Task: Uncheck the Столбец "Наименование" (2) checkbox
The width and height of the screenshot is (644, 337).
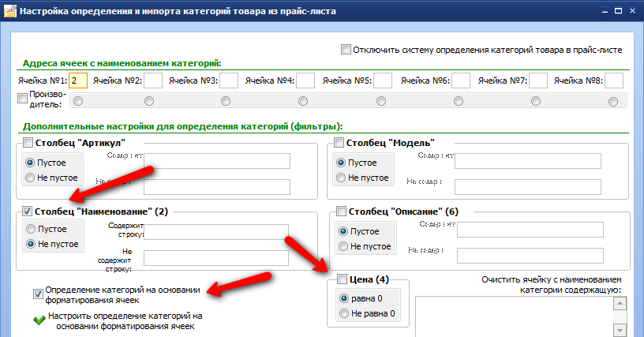Action: pyautogui.click(x=27, y=212)
